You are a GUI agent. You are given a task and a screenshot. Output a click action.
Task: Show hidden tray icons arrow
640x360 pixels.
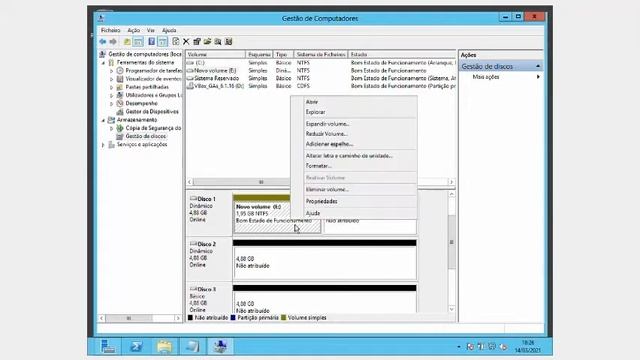[x=459, y=347]
